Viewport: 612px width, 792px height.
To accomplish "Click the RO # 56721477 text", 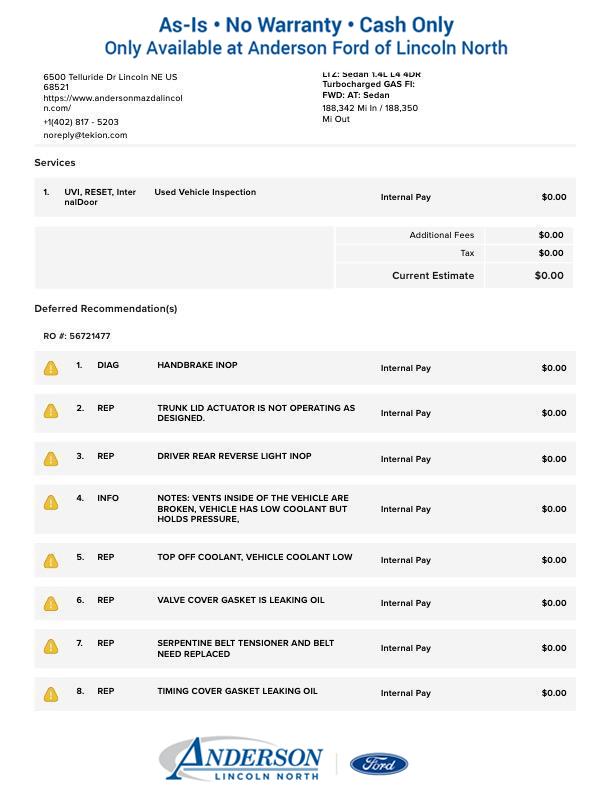I will (77, 336).
